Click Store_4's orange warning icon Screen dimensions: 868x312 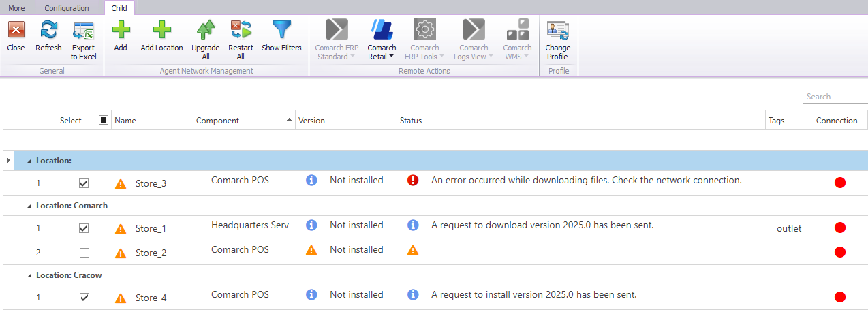pyautogui.click(x=121, y=298)
